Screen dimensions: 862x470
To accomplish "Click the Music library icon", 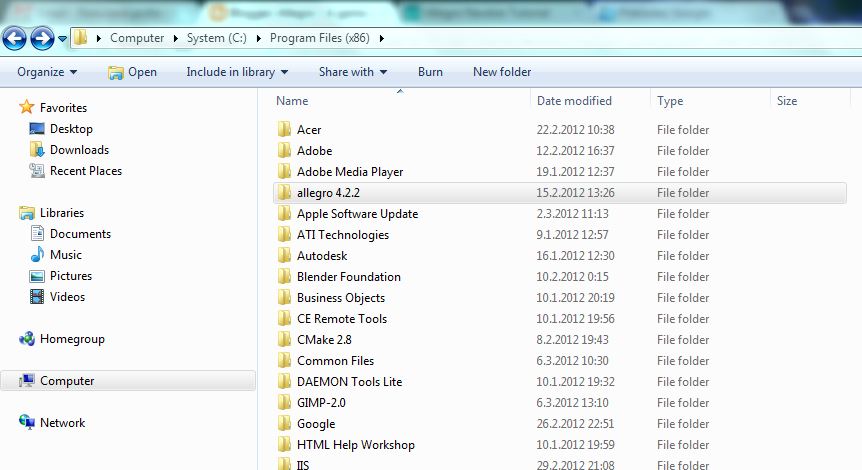I will pyautogui.click(x=37, y=255).
